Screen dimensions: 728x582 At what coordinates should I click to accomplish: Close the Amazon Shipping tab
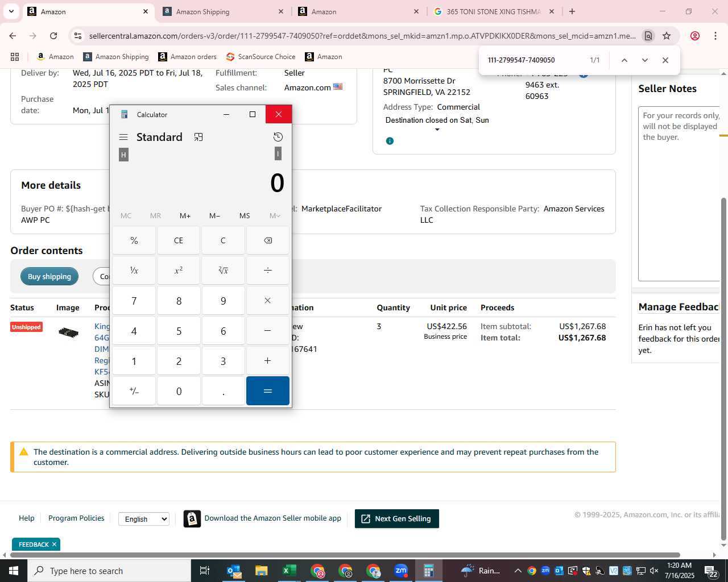pyautogui.click(x=281, y=11)
